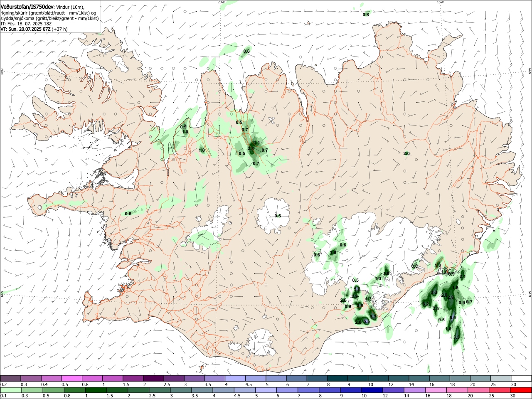Viewport: 532px width, 399px height.
Task: Click the Veðurstofan/IS750dev title text
Action: pyautogui.click(x=27, y=7)
